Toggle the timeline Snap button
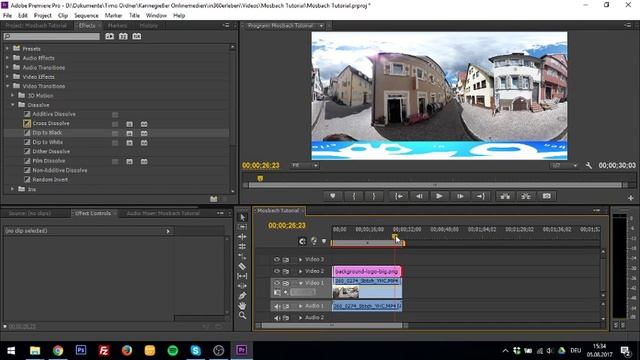 [x=302, y=241]
